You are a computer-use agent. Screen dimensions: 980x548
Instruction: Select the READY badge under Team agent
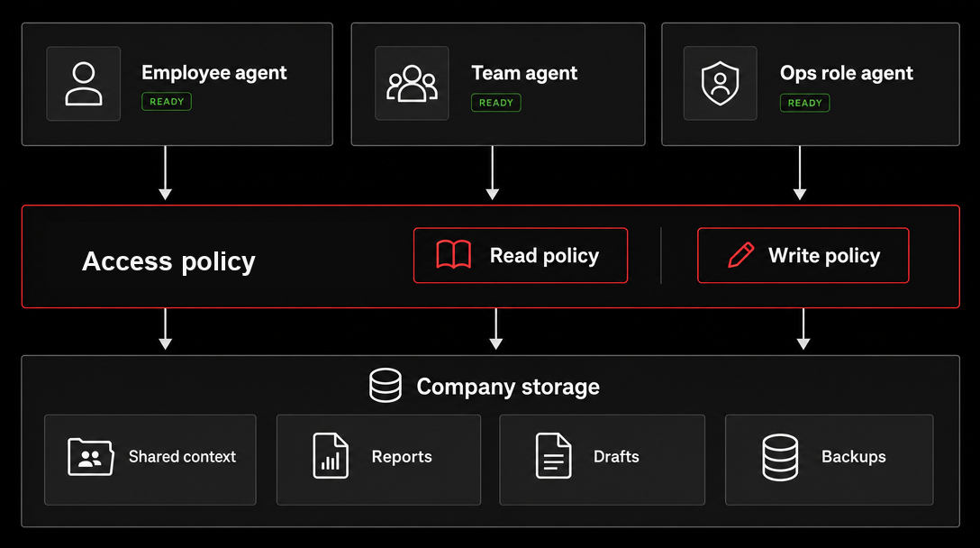tap(495, 103)
